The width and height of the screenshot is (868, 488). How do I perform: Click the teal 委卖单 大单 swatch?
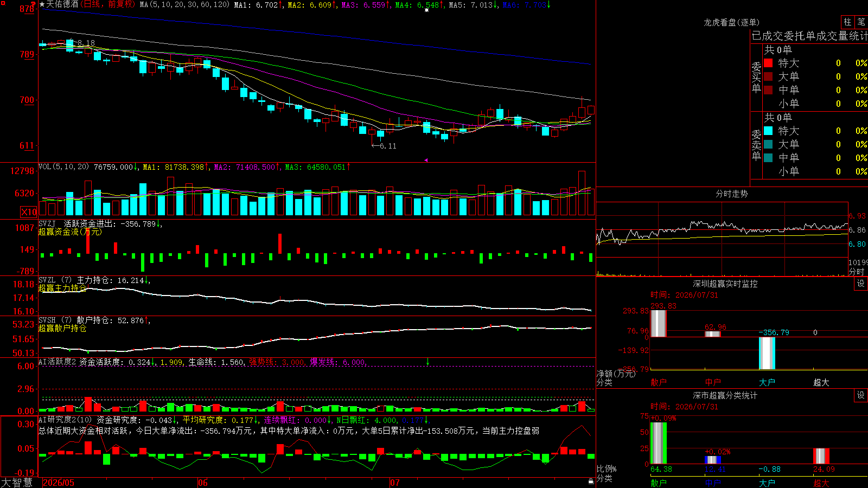pos(768,144)
